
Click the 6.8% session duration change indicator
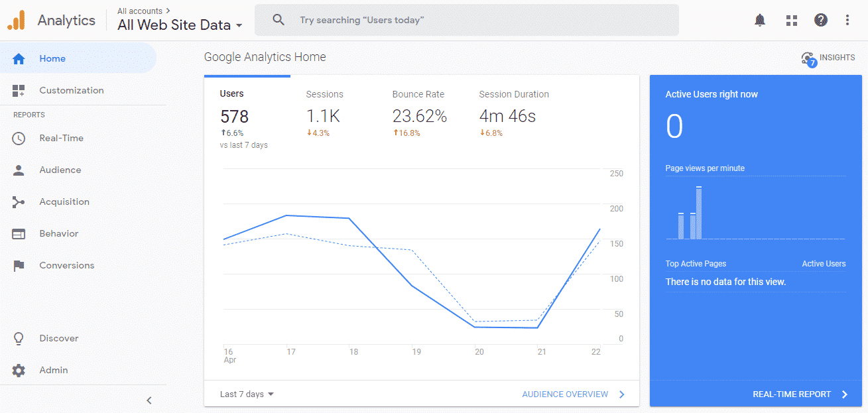491,133
